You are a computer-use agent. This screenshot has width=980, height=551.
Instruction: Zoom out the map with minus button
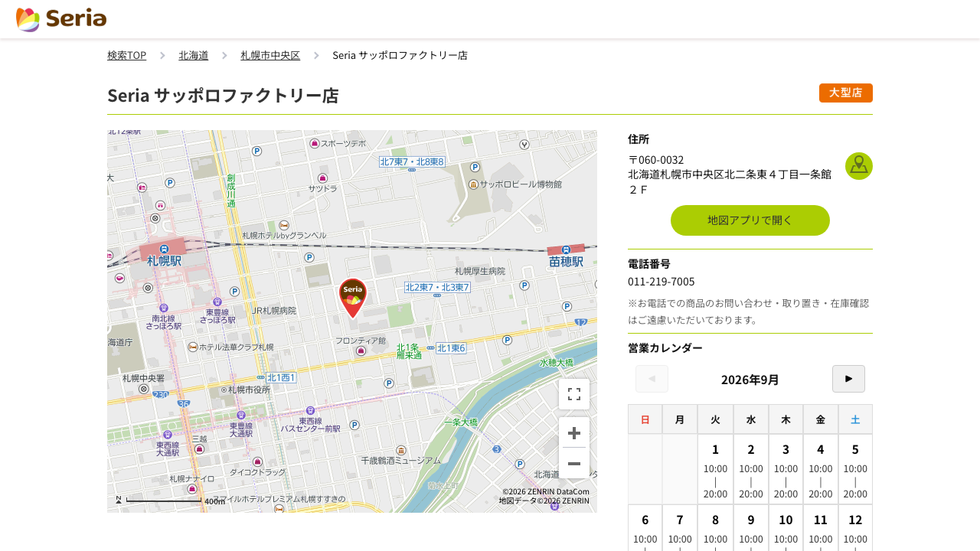click(x=574, y=464)
